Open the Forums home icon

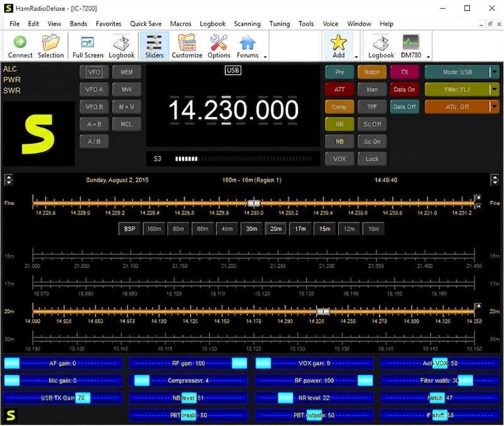(x=248, y=46)
